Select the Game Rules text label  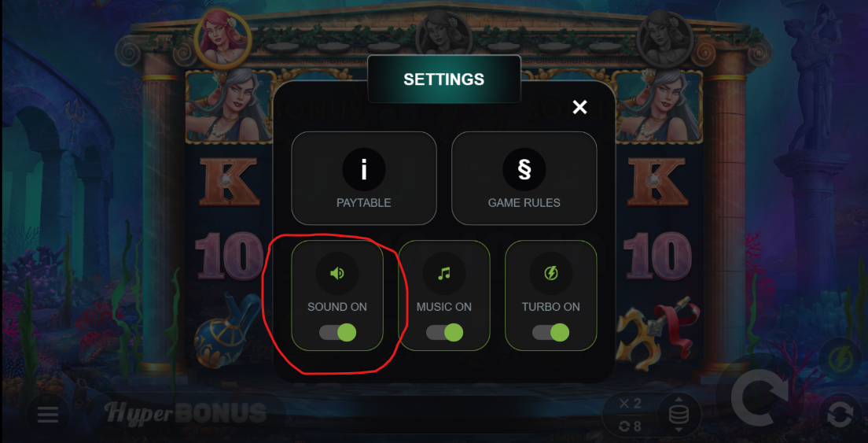pos(524,203)
